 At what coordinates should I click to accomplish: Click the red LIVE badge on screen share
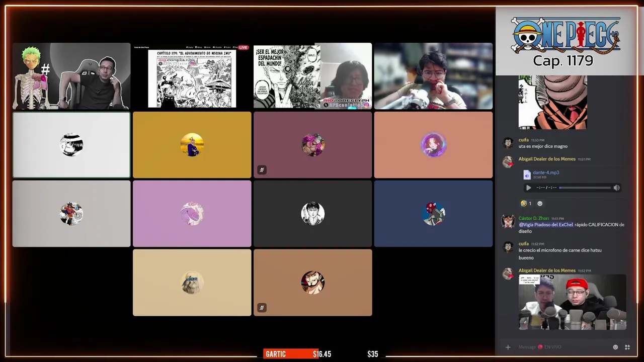click(243, 47)
